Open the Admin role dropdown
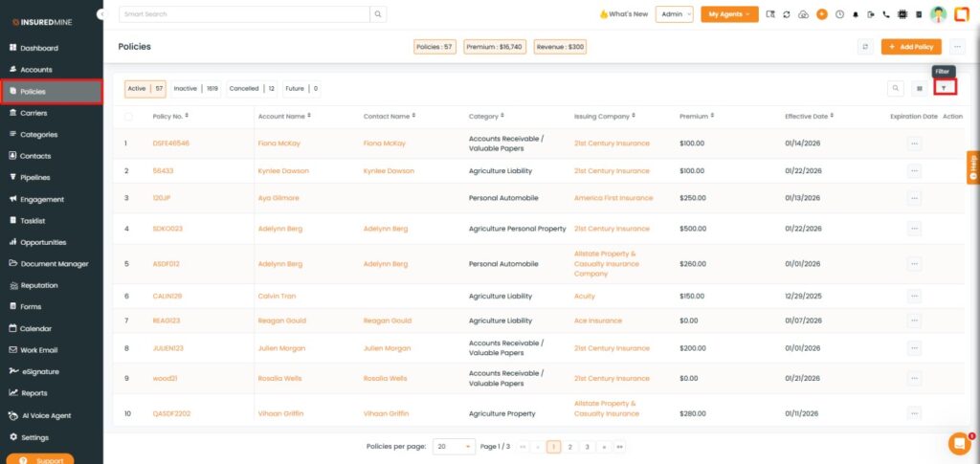The image size is (980, 464). 674,14
